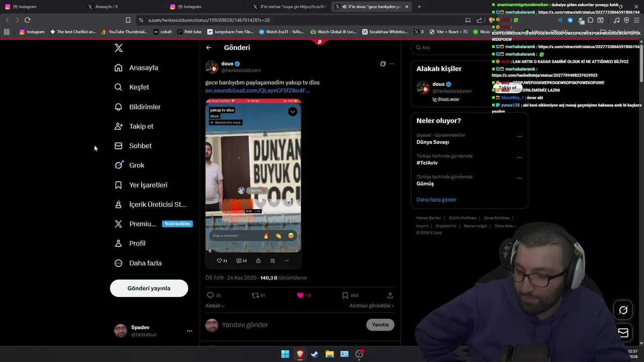The image size is (644, 362).
Task: Click Gönderi yayınla button
Action: (149, 288)
